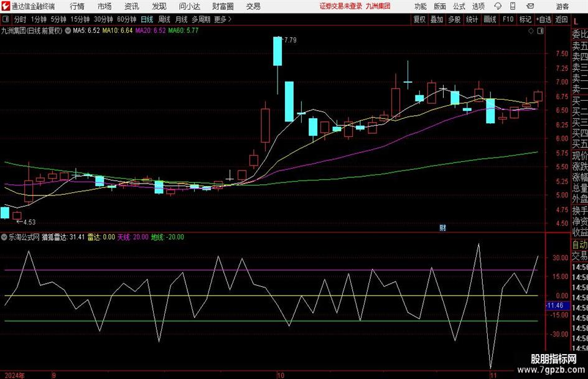Open the mail envelope icon
Viewport: 588px width, 379px height.
point(530,6)
